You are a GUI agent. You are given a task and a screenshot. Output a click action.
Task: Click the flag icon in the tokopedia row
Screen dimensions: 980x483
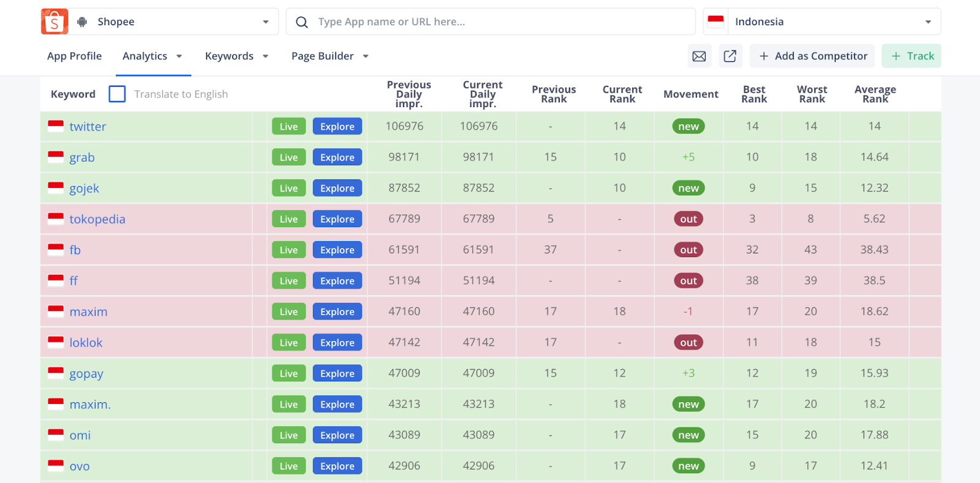(x=56, y=219)
